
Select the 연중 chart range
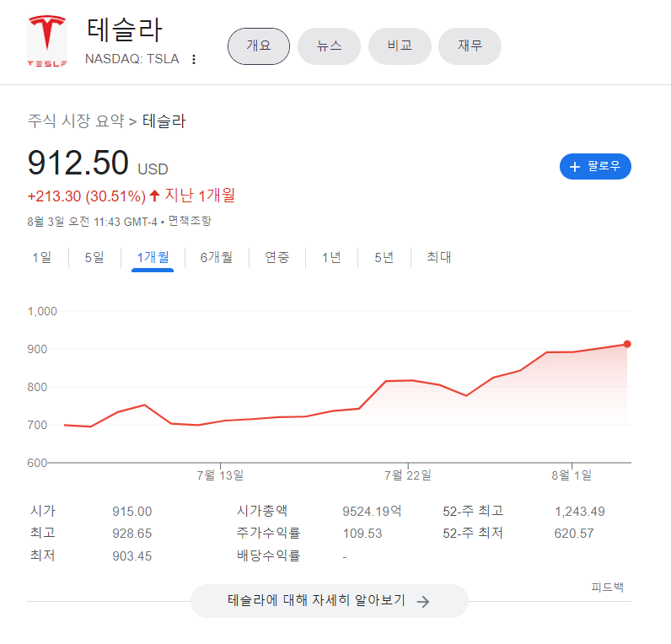coord(276,257)
